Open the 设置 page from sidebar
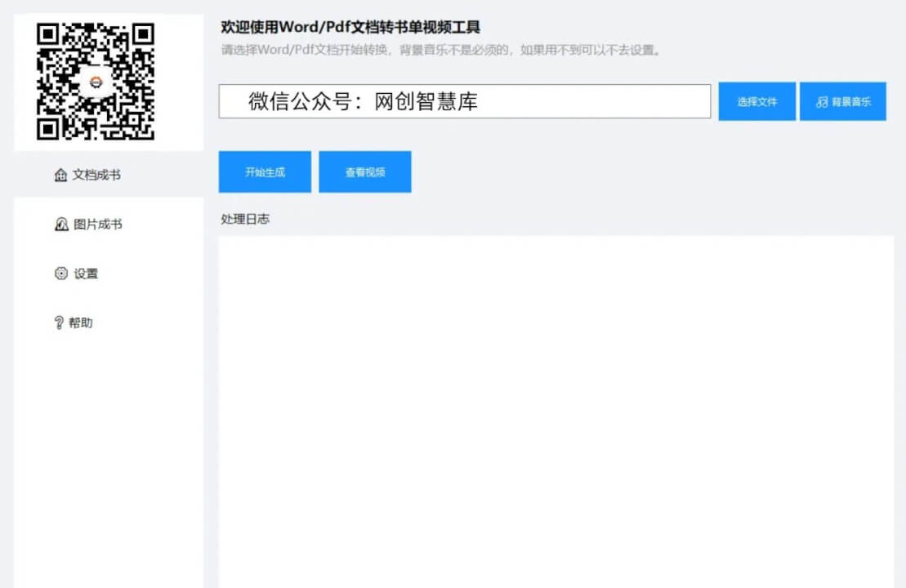 (85, 274)
